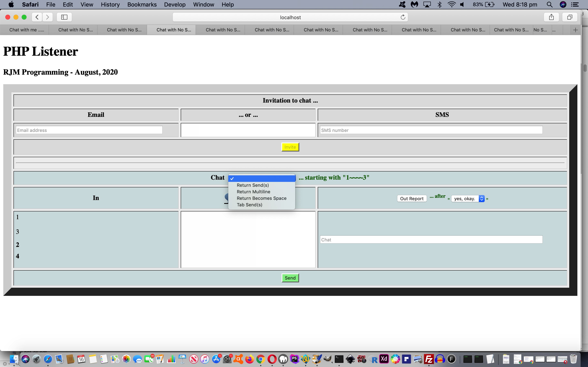
Task: Select 'Return Multiline' from dropdown menu
Action: point(253,191)
